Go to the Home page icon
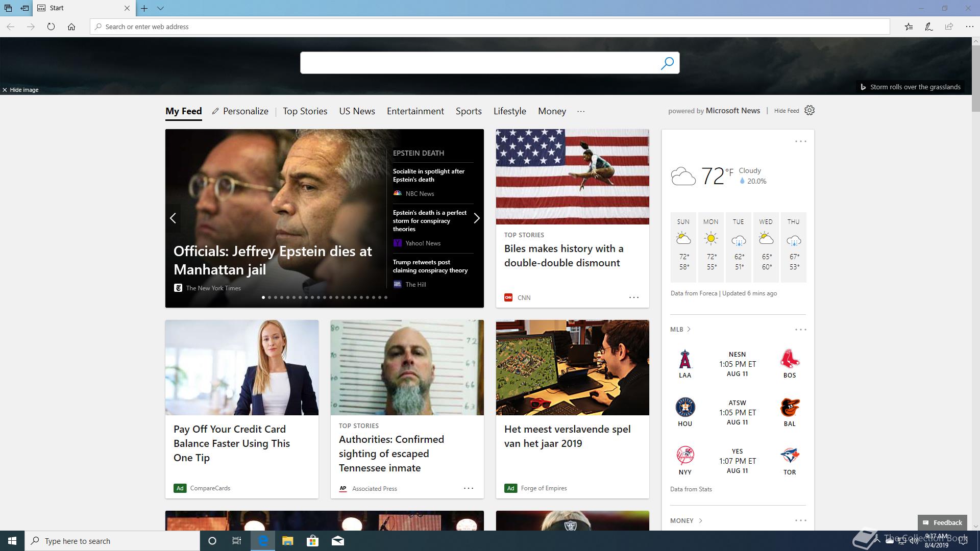This screenshot has height=551, width=980. [x=71, y=27]
